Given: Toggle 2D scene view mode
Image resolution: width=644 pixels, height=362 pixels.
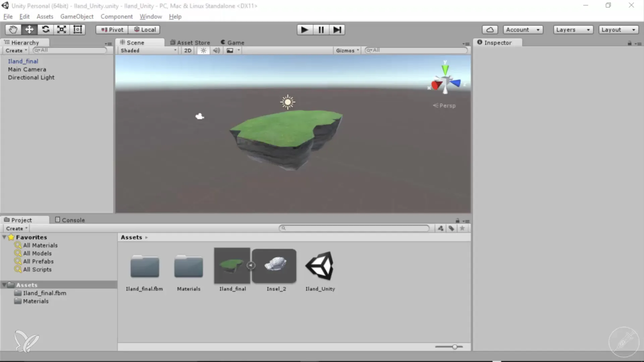Looking at the screenshot, I should [x=188, y=50].
